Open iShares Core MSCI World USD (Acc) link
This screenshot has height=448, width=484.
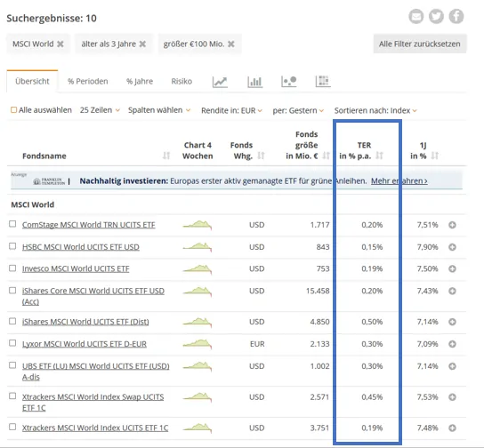tap(93, 296)
